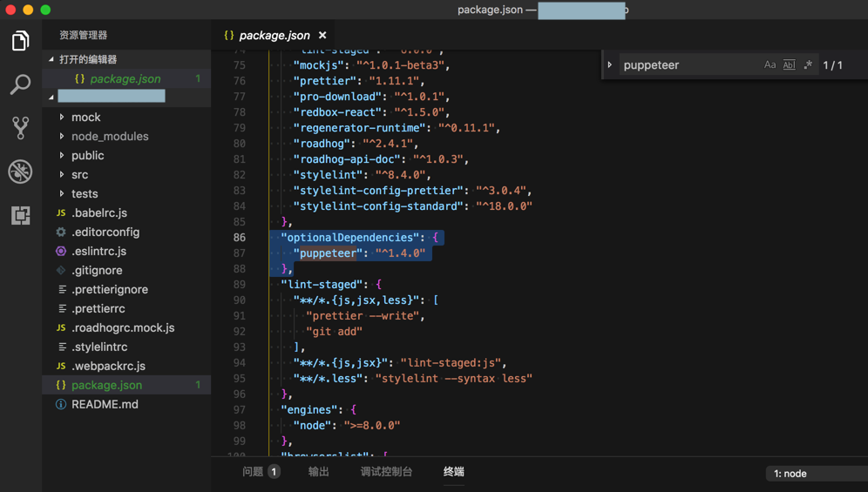Open .editorconfig file with gear icon
Image resolution: width=868 pixels, height=492 pixels.
105,233
